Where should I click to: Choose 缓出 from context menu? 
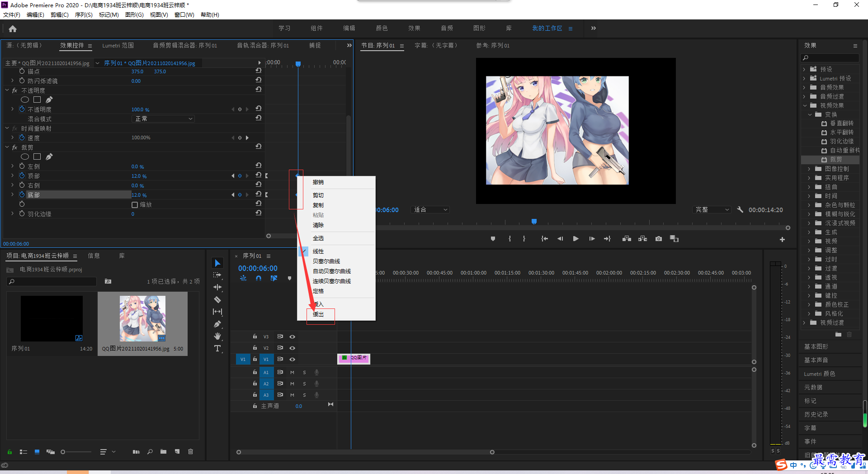(318, 314)
